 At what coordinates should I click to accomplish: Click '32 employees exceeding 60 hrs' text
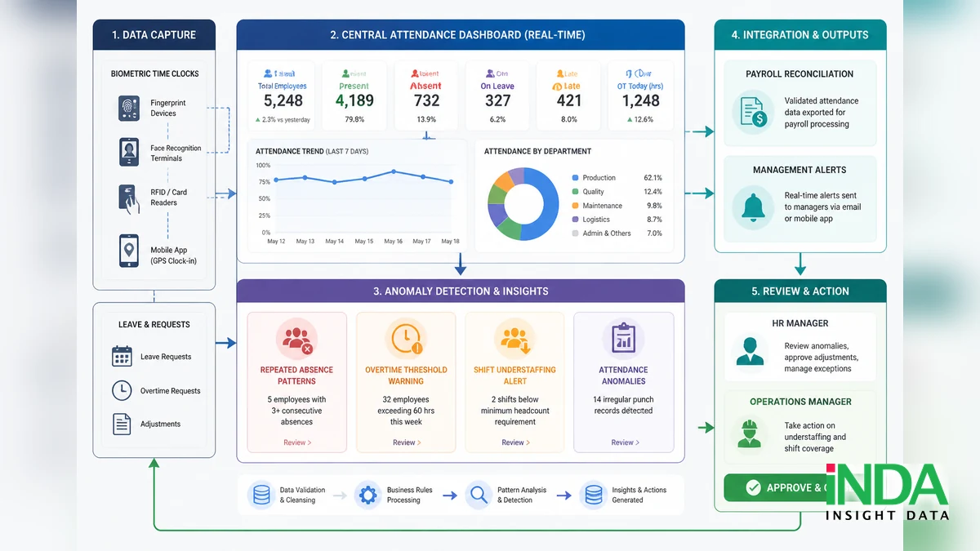pyautogui.click(x=405, y=411)
